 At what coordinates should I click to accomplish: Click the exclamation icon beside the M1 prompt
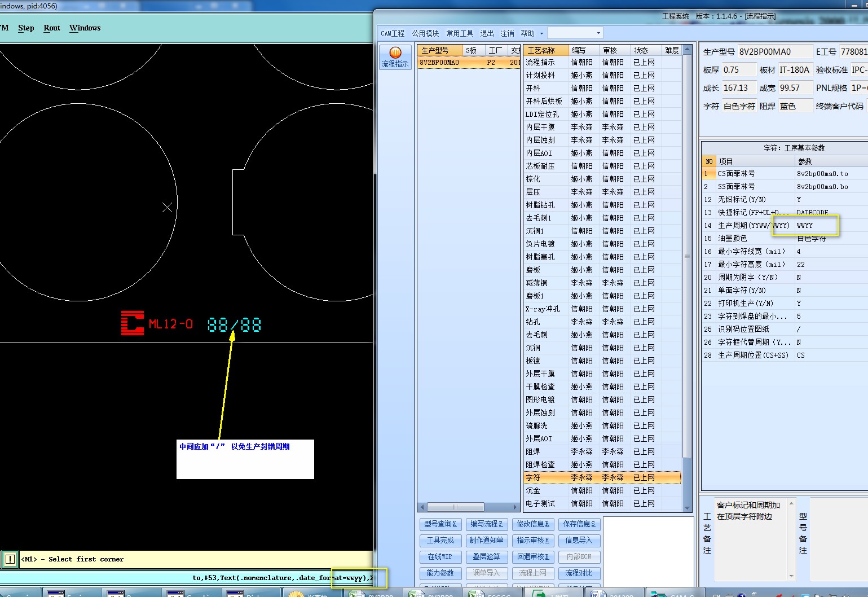pyautogui.click(x=10, y=559)
